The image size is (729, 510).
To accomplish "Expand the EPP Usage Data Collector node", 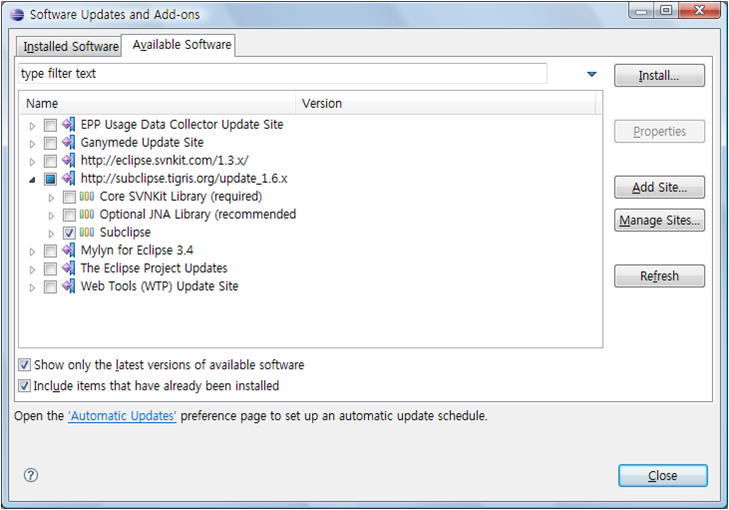I will [x=32, y=126].
